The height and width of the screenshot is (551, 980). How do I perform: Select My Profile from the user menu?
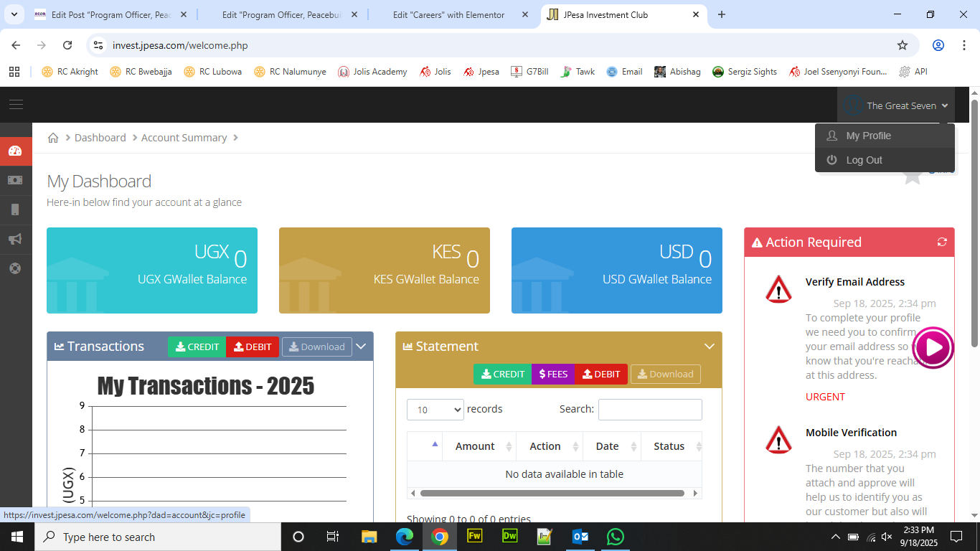[x=868, y=136]
